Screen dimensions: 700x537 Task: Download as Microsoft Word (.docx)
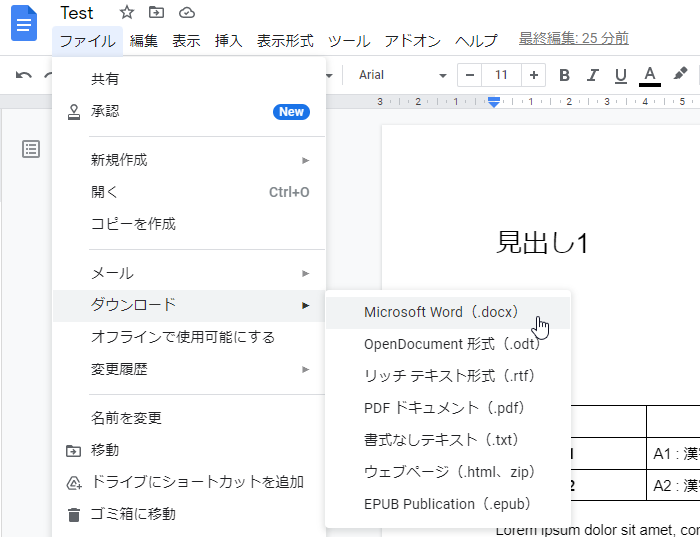pos(442,312)
